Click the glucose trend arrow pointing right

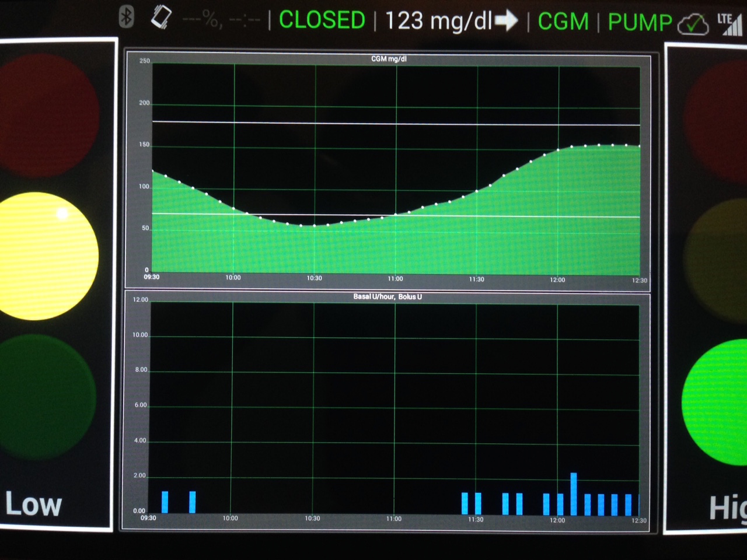[506, 22]
